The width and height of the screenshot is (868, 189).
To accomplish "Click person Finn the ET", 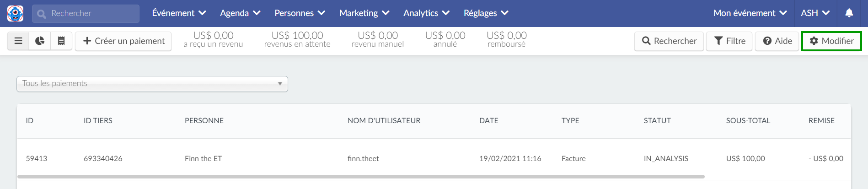I will (203, 159).
